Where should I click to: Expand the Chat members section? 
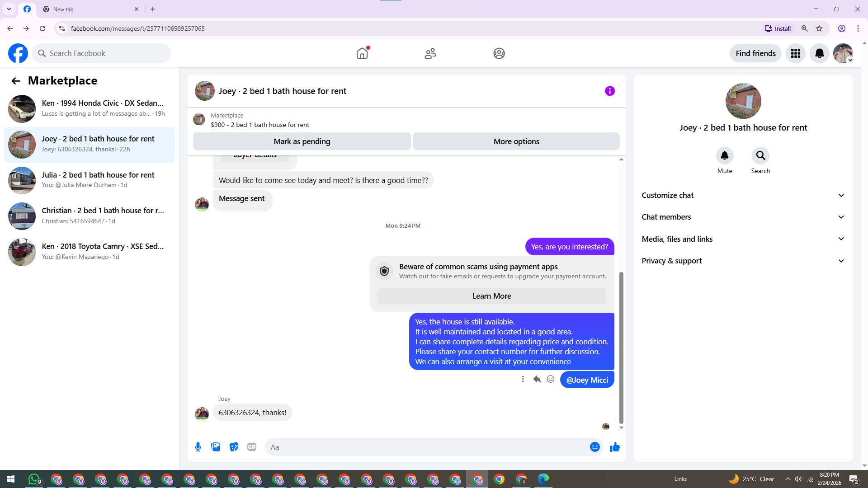[743, 217]
